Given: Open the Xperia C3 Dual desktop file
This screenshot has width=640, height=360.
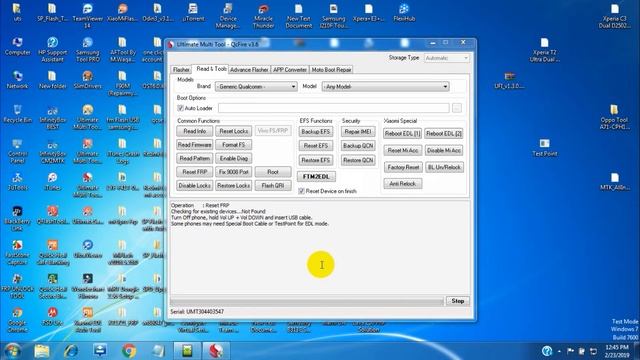Looking at the screenshot, I should pos(614,15).
